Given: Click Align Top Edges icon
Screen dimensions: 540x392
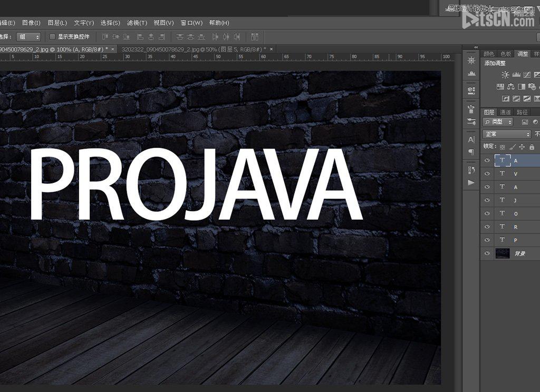Looking at the screenshot, I should click(105, 36).
